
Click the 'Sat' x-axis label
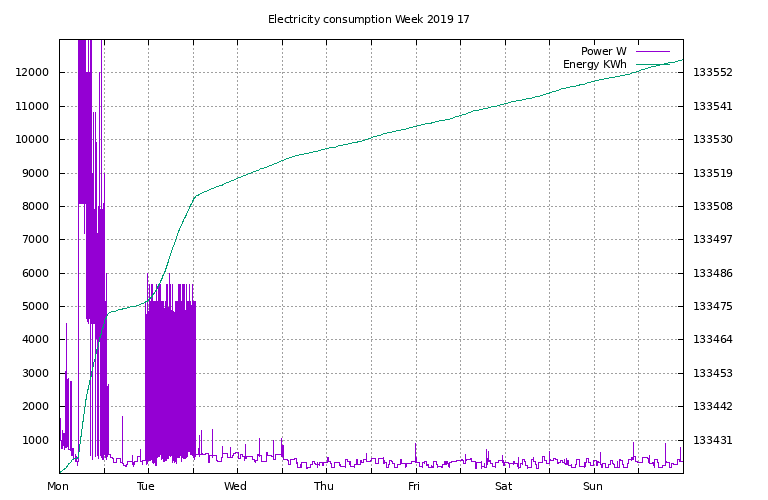504,486
